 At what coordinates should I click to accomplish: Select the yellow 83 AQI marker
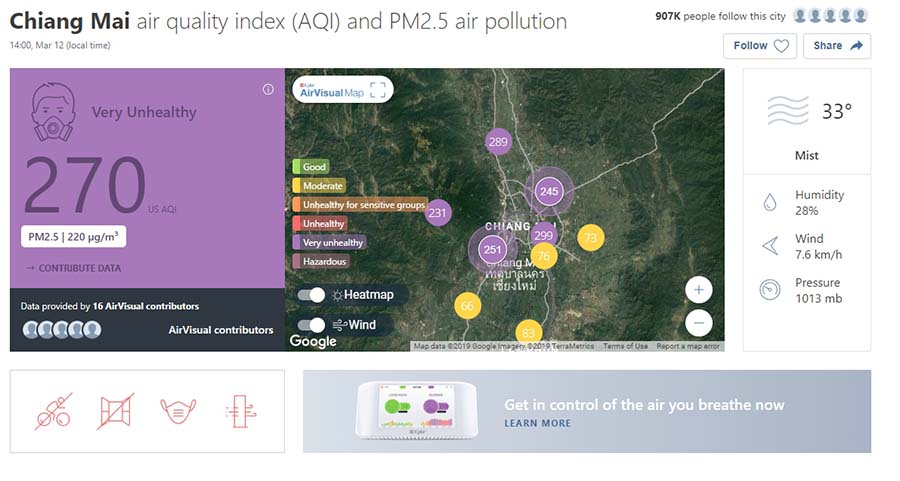(x=529, y=333)
